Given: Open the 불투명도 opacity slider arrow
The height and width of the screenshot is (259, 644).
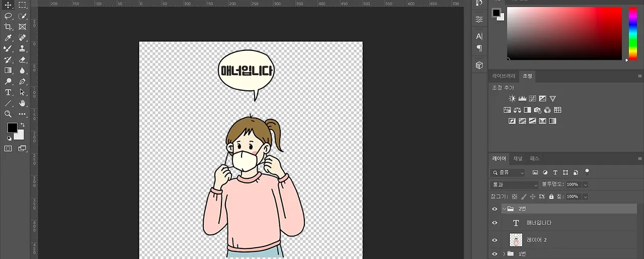Looking at the screenshot, I should 585,185.
